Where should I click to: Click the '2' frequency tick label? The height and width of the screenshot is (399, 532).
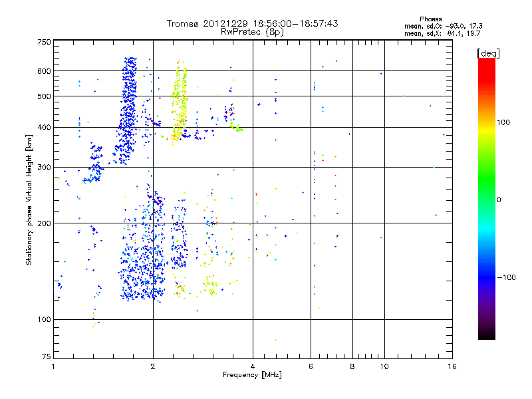(x=153, y=366)
